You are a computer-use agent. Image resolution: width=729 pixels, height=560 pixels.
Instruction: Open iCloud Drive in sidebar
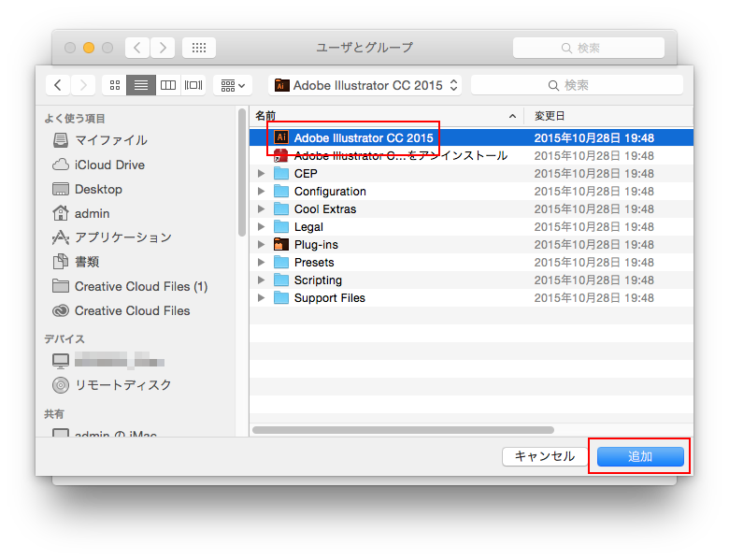98,165
